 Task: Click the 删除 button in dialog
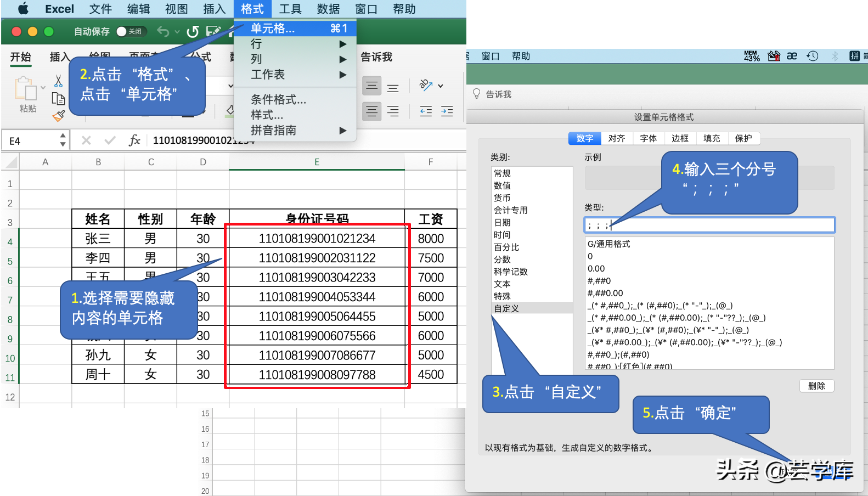pos(816,386)
